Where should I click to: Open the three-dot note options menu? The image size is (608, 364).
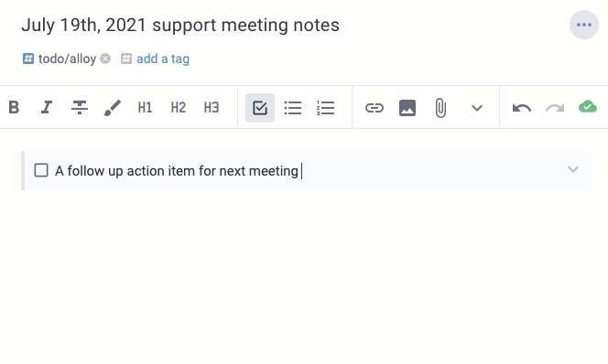(x=584, y=25)
